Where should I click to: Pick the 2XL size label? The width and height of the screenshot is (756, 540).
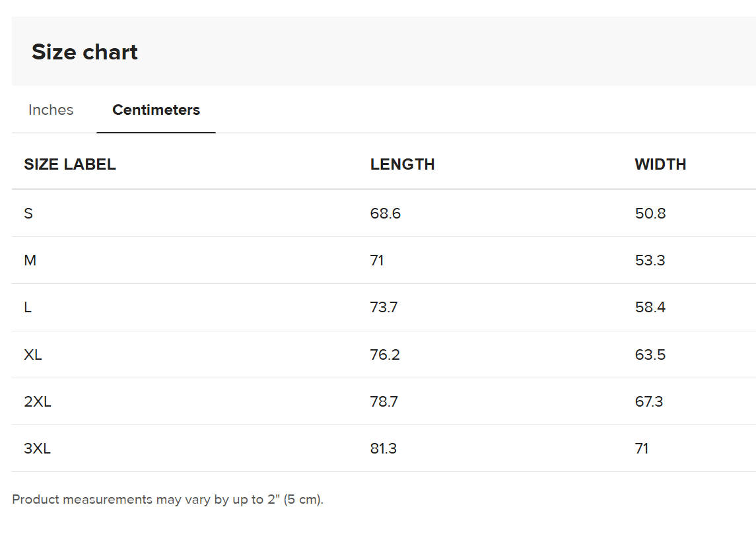pos(38,401)
